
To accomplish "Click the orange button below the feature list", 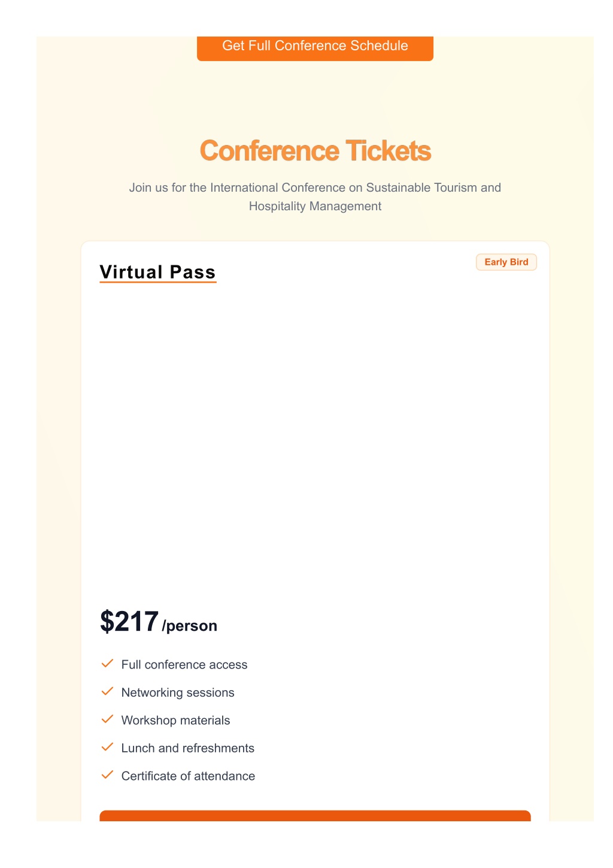I will [315, 816].
